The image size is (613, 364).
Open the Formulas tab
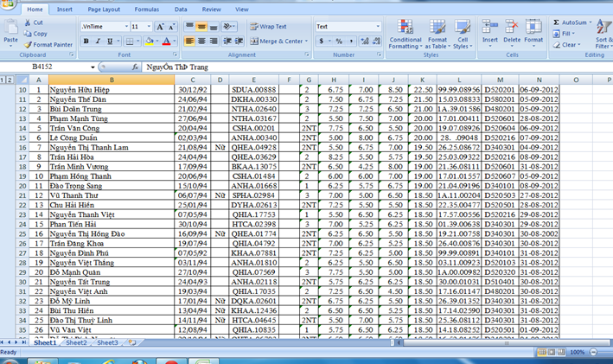tap(147, 10)
